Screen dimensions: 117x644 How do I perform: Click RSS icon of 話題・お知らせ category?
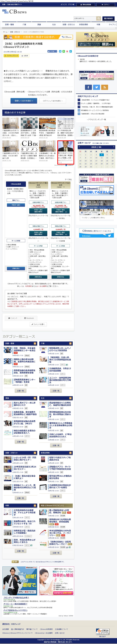point(35,453)
